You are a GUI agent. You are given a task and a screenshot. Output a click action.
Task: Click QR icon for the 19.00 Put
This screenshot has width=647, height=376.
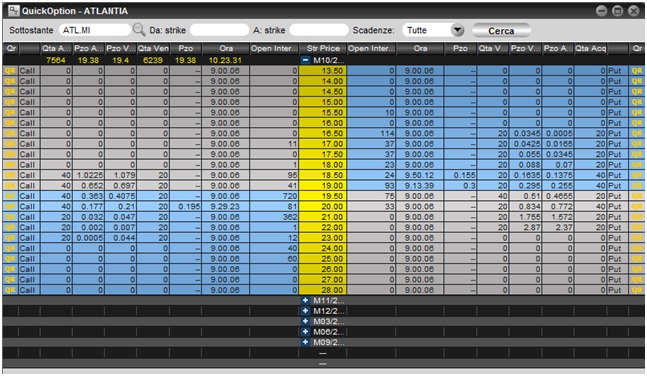[x=637, y=186]
